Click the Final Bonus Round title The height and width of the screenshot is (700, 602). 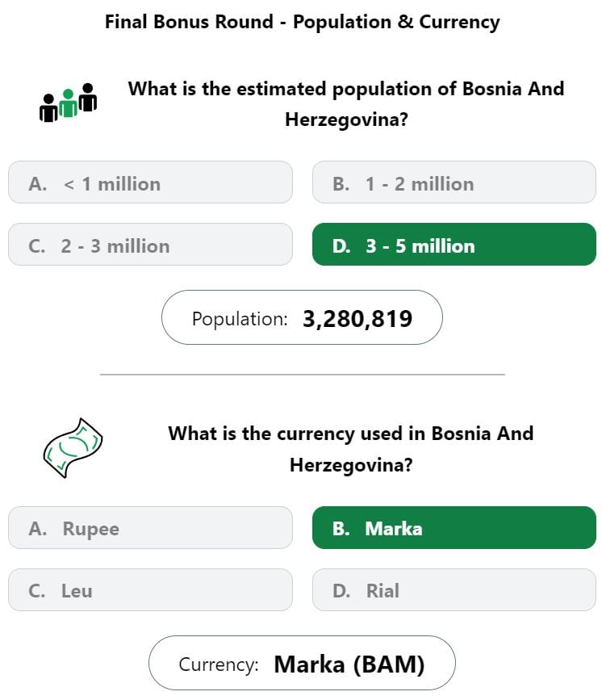point(302,22)
